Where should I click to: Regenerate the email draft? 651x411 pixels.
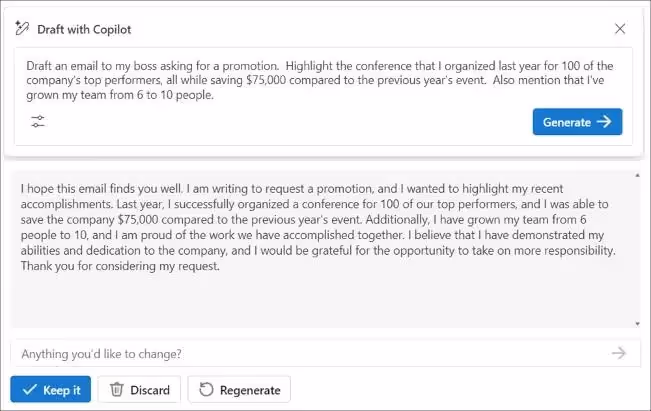[x=239, y=389]
